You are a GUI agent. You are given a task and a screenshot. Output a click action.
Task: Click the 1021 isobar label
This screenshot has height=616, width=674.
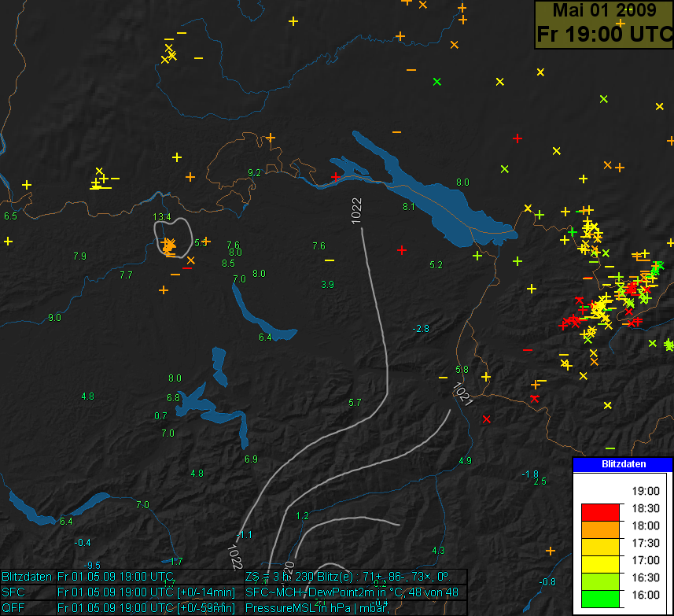coord(462,394)
